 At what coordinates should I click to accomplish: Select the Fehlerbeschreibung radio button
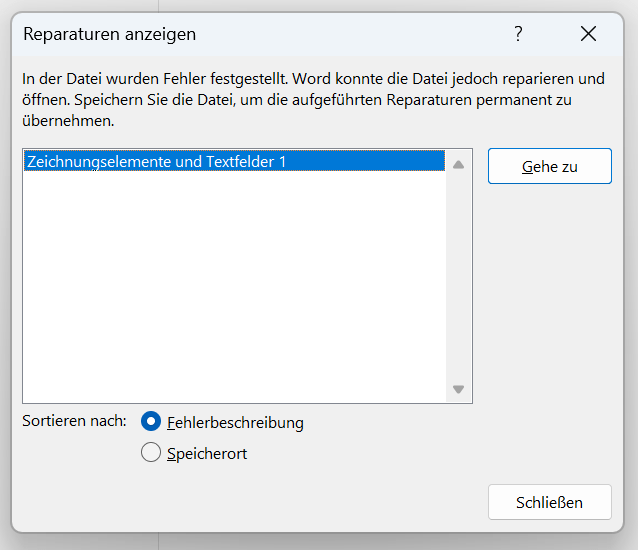tap(151, 422)
